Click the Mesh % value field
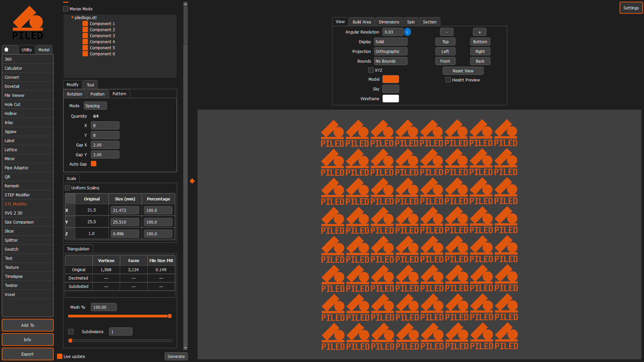The height and width of the screenshot is (362, 644). [x=104, y=307]
